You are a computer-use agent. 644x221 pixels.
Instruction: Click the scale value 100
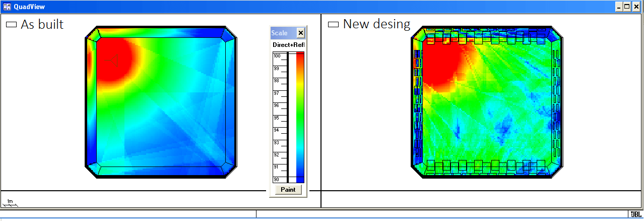277,56
